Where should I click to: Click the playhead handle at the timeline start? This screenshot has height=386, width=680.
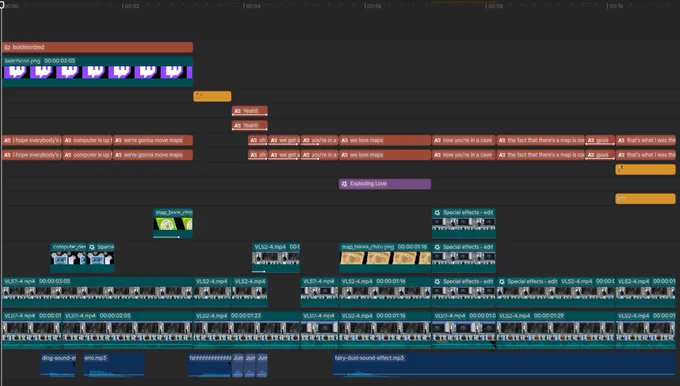pyautogui.click(x=2, y=5)
